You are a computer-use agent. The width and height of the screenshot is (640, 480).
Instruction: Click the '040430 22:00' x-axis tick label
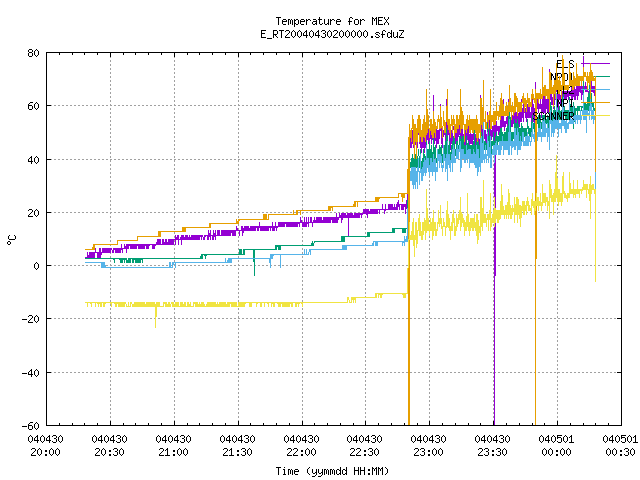(302, 446)
